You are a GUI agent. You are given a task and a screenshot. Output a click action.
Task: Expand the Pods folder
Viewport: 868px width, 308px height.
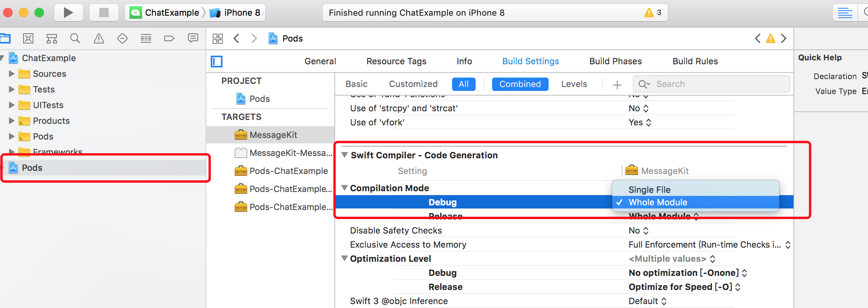12,136
